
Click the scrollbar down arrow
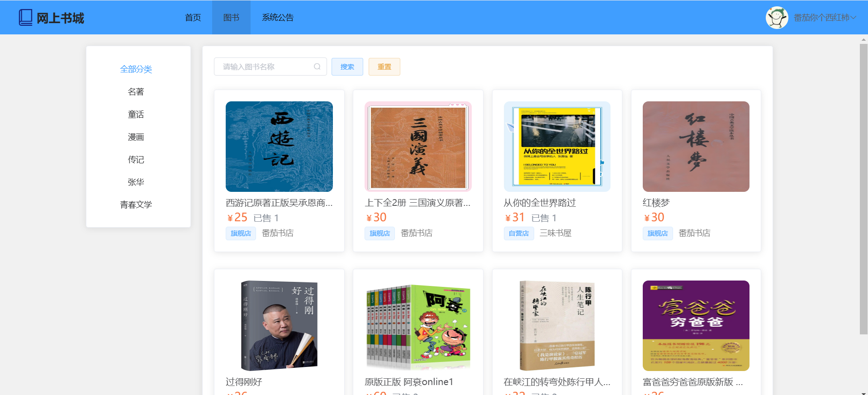tap(864, 393)
